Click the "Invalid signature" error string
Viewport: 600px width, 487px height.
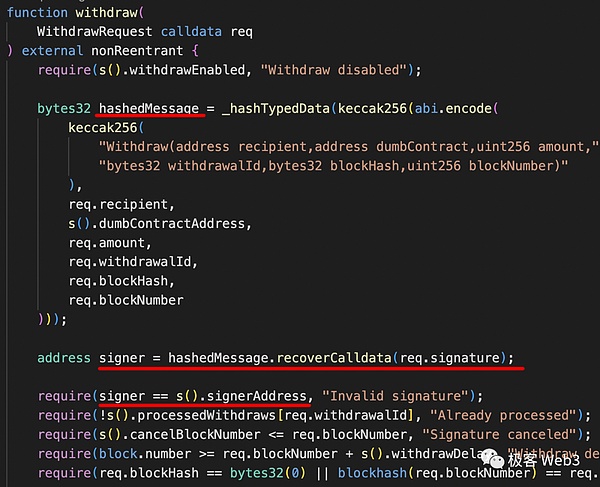pos(395,396)
